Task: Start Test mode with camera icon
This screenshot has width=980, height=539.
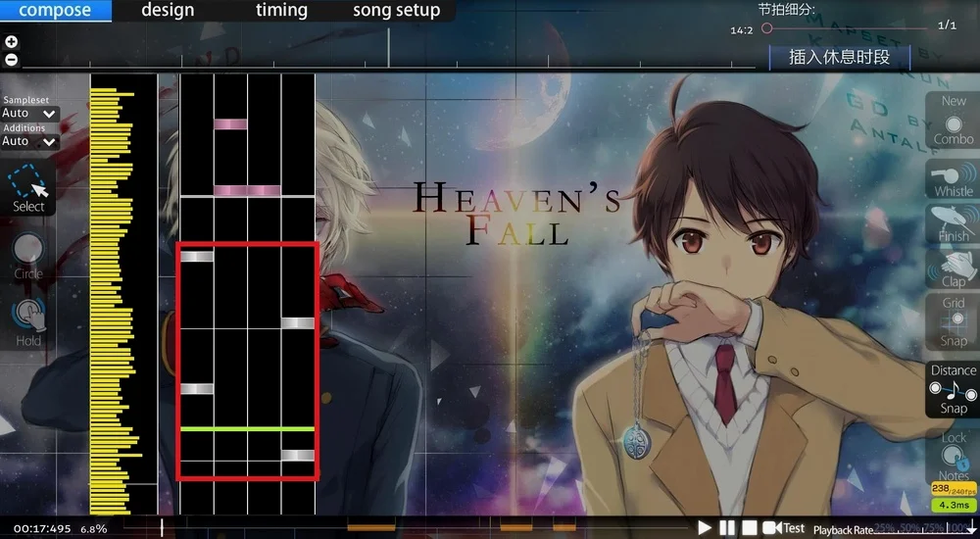Action: (x=784, y=528)
